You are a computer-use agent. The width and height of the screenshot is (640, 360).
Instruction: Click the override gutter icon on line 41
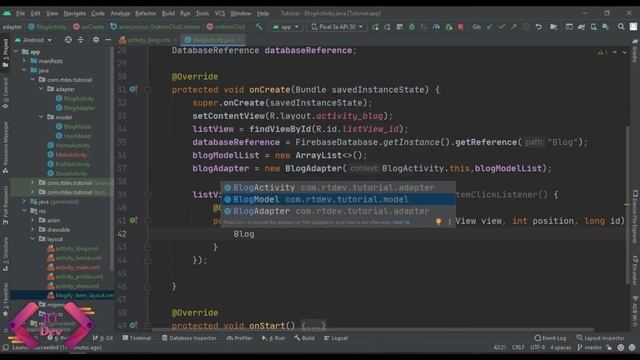[x=133, y=220]
